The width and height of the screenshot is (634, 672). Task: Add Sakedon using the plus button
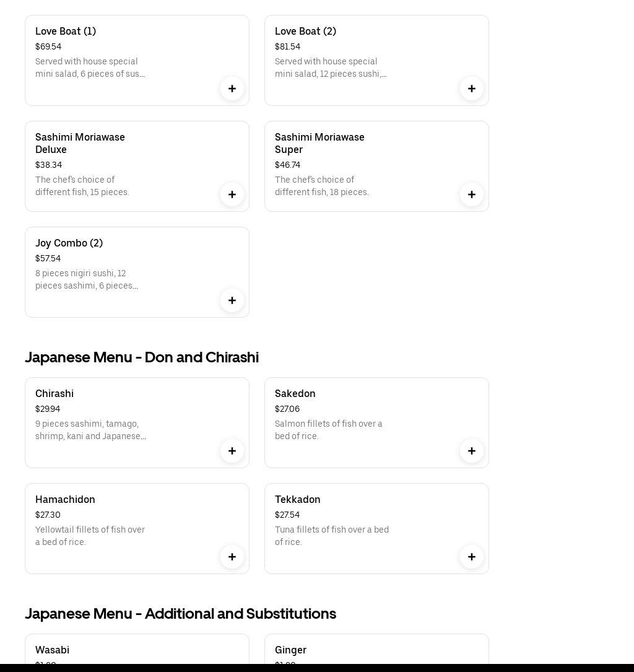472,451
